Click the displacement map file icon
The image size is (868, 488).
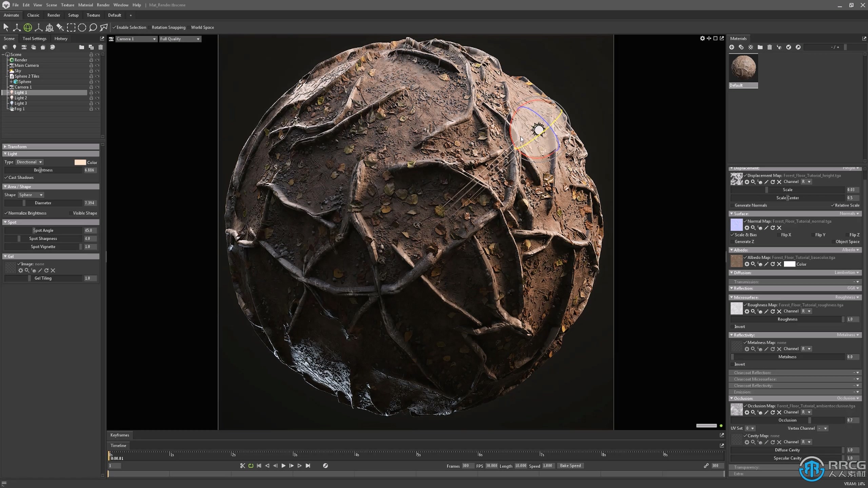(x=737, y=178)
